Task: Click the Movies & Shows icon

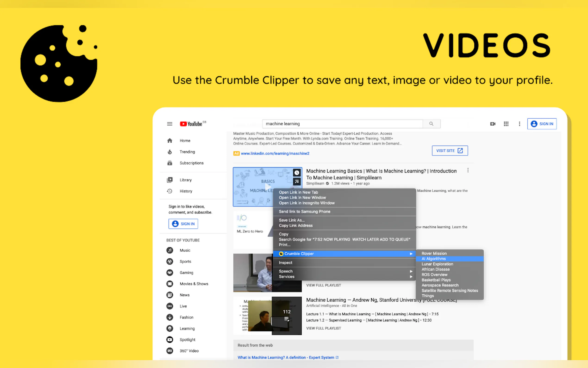Action: 170,284
